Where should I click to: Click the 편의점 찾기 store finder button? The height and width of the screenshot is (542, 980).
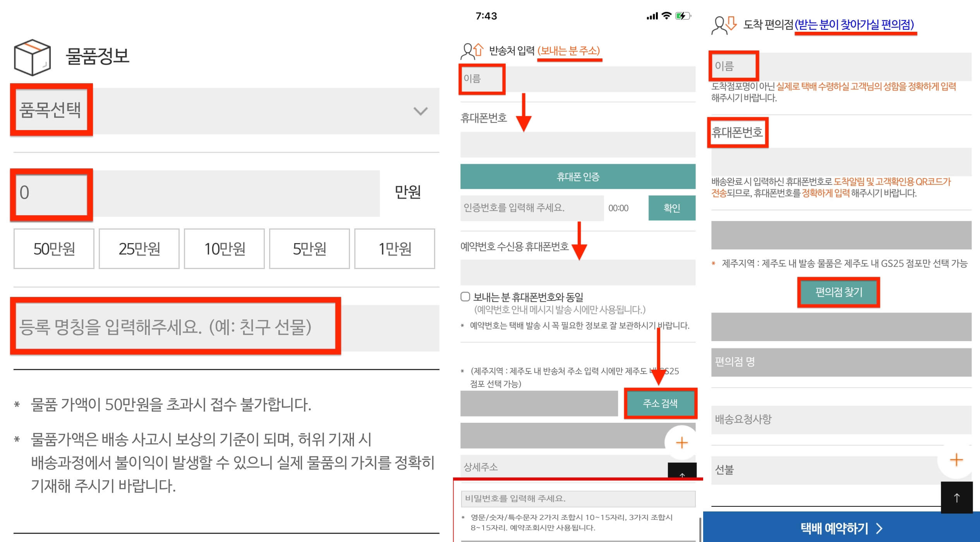coord(838,293)
